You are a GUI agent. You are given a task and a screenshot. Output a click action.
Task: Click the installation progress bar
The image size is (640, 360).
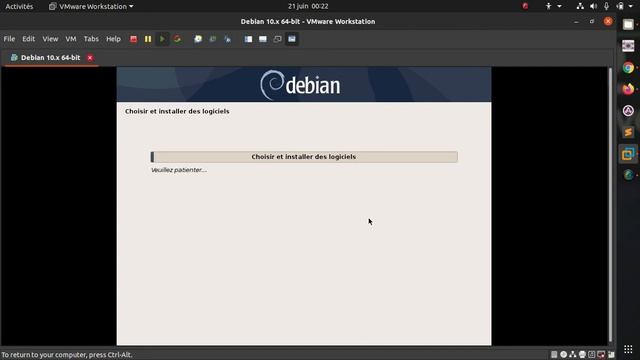[x=304, y=157]
